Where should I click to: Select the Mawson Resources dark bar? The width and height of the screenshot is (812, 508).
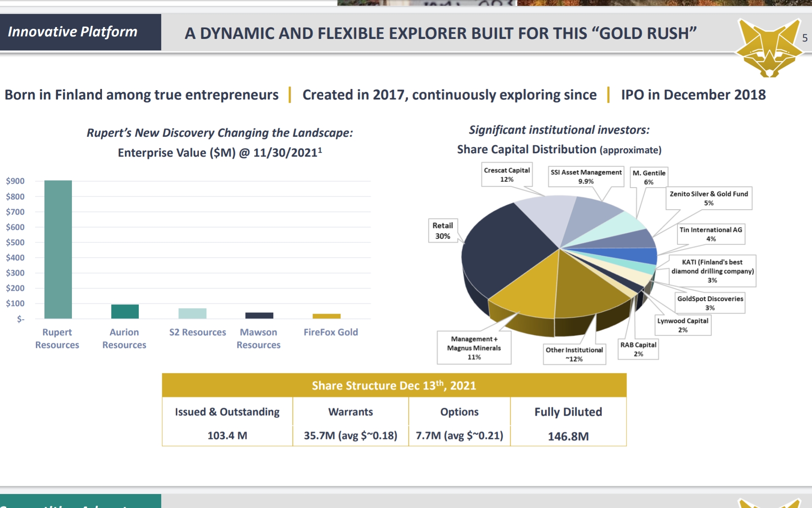point(259,315)
